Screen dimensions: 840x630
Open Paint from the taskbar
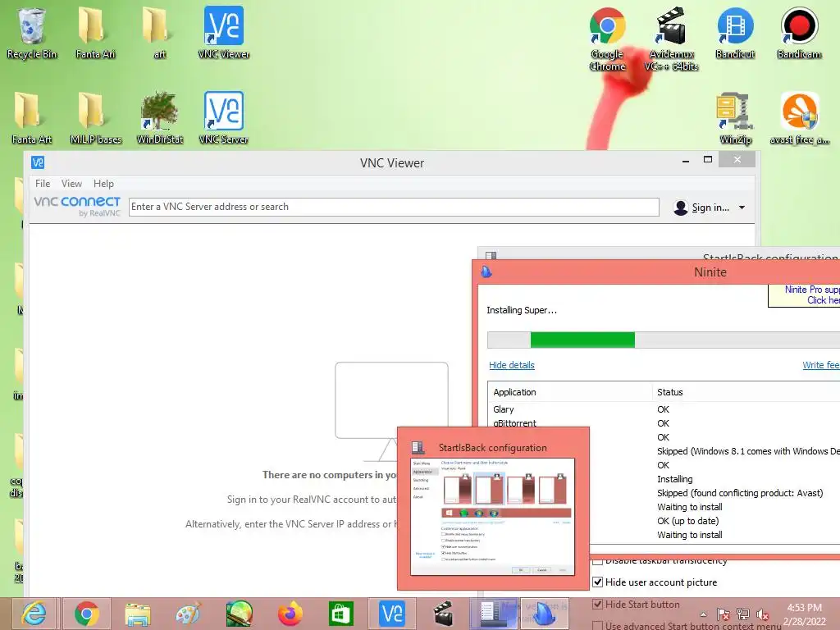(x=188, y=614)
